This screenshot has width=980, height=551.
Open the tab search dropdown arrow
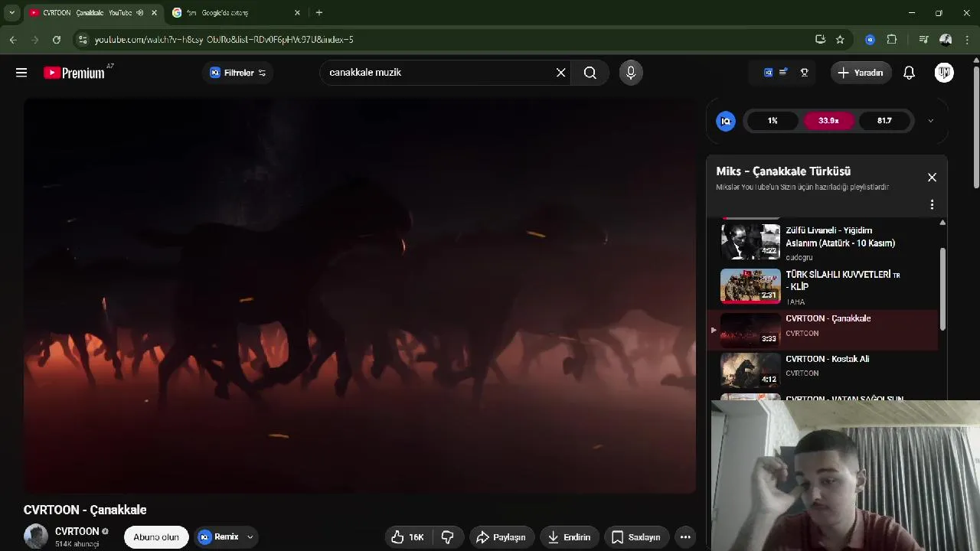point(11,13)
